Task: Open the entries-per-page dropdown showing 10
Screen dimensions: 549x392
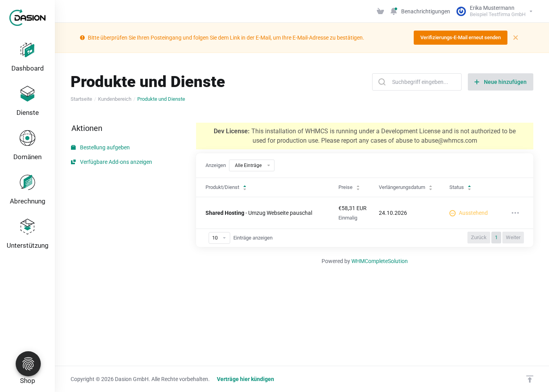Action: 219,238
